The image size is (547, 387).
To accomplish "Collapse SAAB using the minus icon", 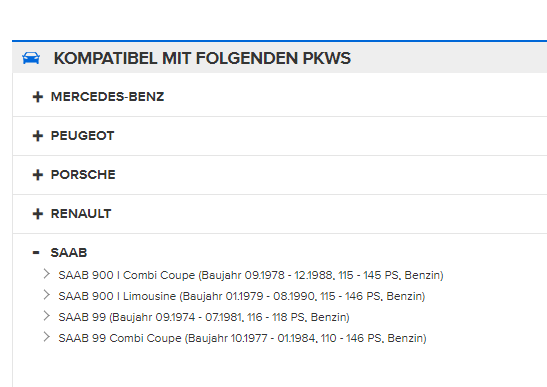I will tap(36, 252).
